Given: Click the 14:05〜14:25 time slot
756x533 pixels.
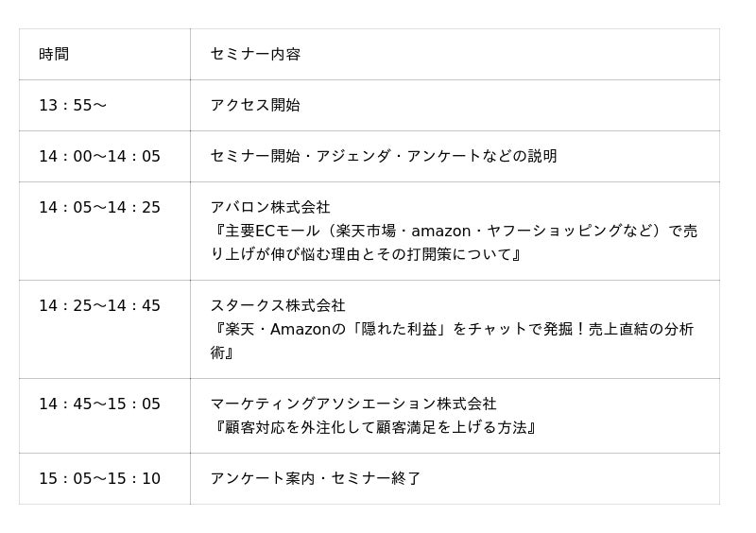Looking at the screenshot, I should point(99,207).
